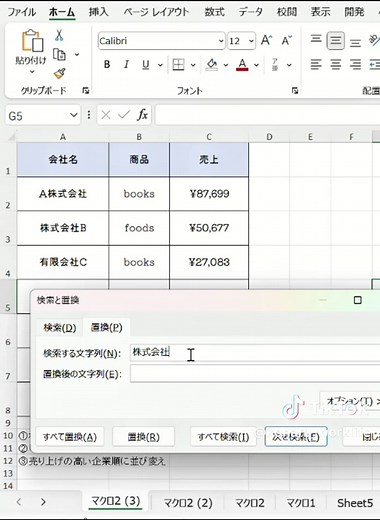
Task: Click the Copy icon
Action: [x=59, y=54]
